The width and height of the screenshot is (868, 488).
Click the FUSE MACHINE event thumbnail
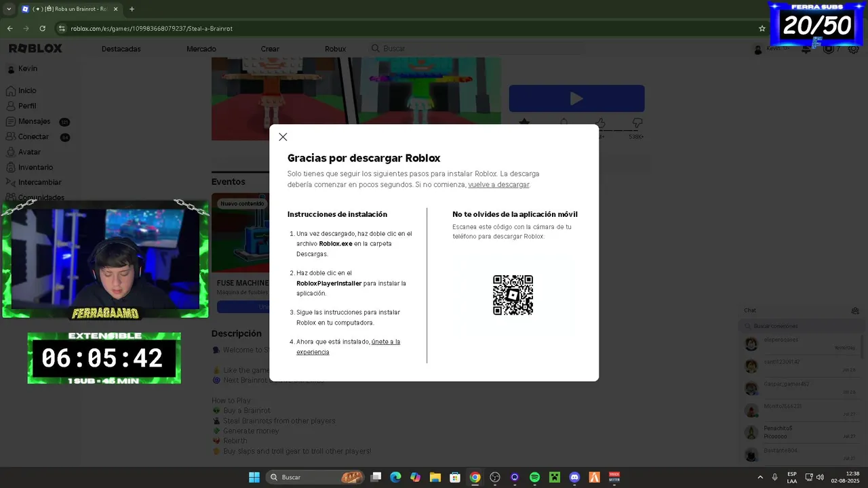[241, 235]
